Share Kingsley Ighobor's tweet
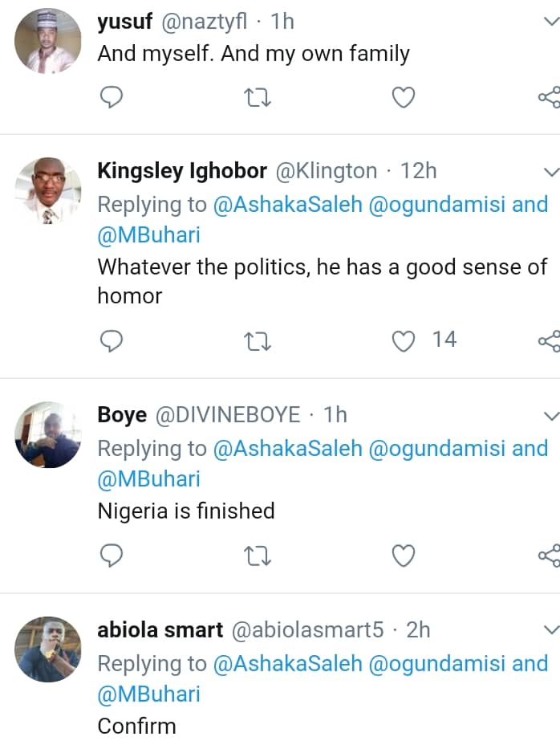The width and height of the screenshot is (560, 745). click(x=549, y=341)
